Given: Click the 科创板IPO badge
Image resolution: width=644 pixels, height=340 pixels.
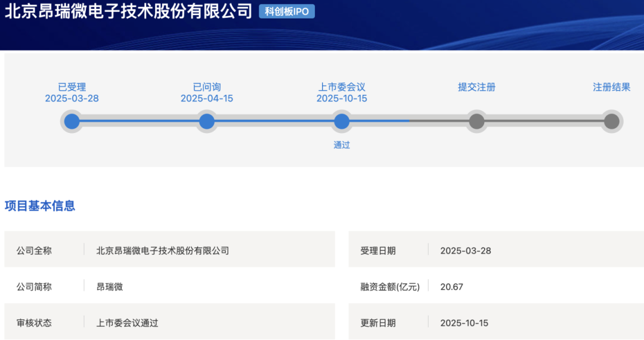Looking at the screenshot, I should click(x=287, y=11).
